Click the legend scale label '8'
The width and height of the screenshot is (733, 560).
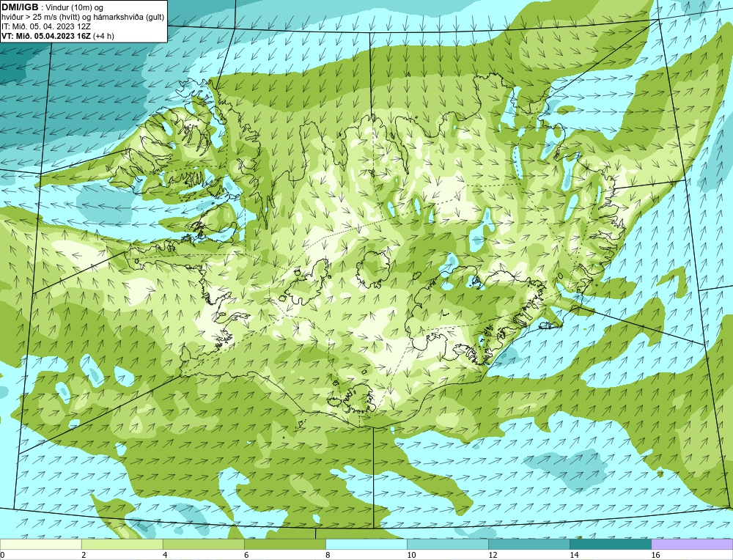point(327,555)
